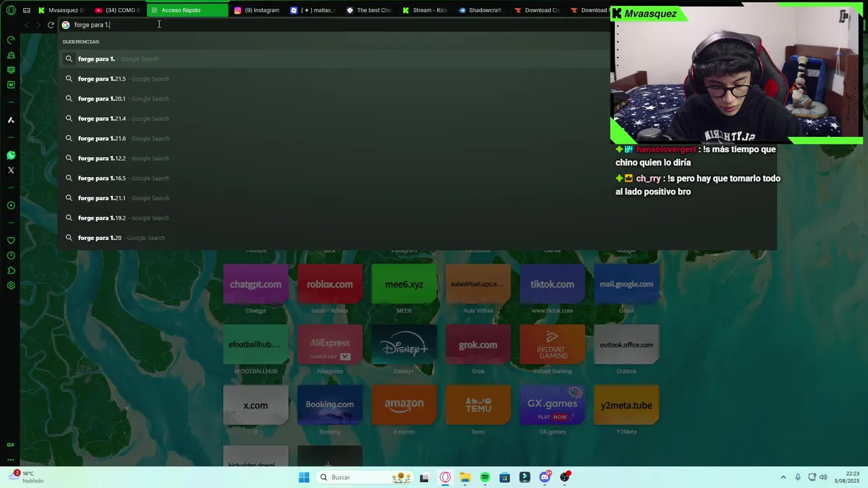Open the Disney+ speed dial tile

point(404,344)
